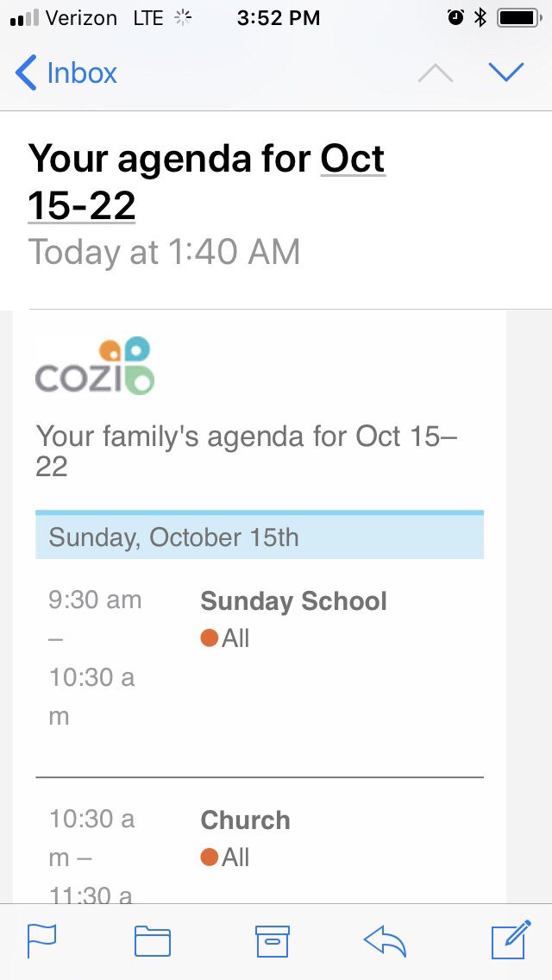Screen dimensions: 552x980
Task: Go to previous message with up chevron
Action: 436,73
